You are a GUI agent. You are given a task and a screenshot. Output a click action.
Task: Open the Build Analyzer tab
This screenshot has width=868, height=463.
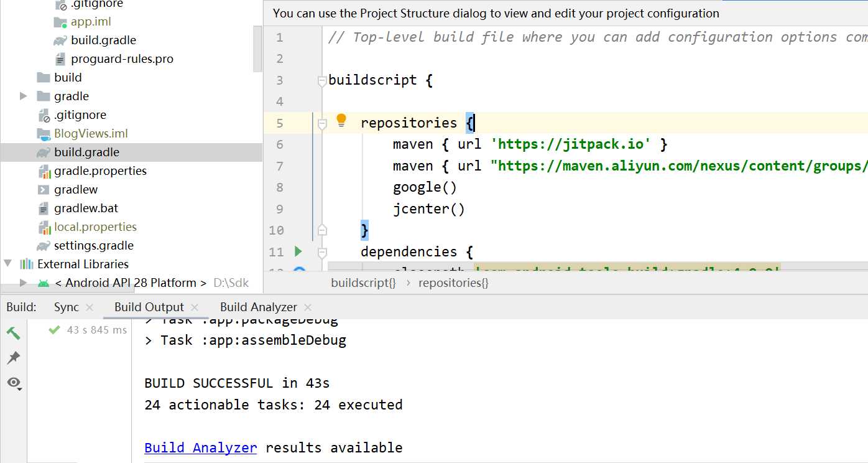tap(259, 307)
